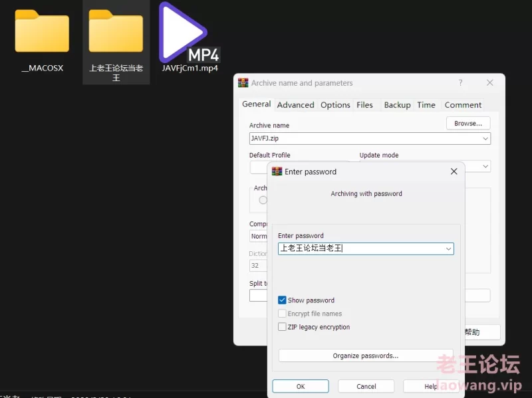Toggle the Encrypt file names checkbox
The image size is (532, 398).
[282, 313]
